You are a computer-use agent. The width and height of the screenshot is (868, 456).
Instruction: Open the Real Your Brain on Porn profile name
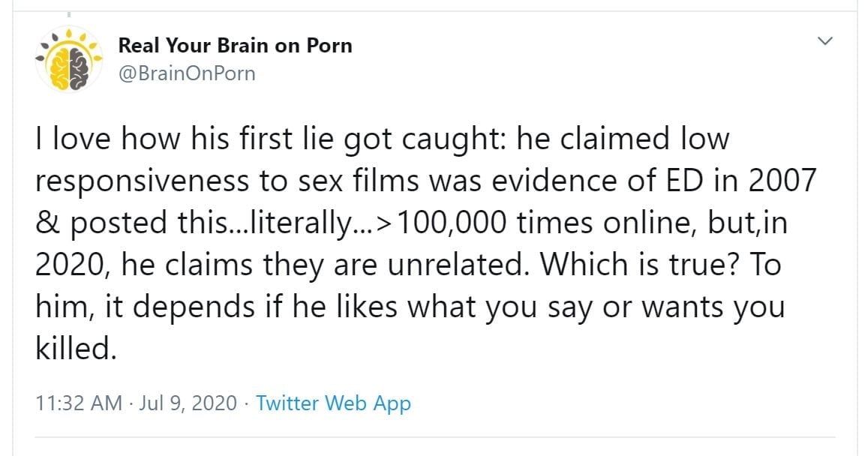[x=235, y=46]
